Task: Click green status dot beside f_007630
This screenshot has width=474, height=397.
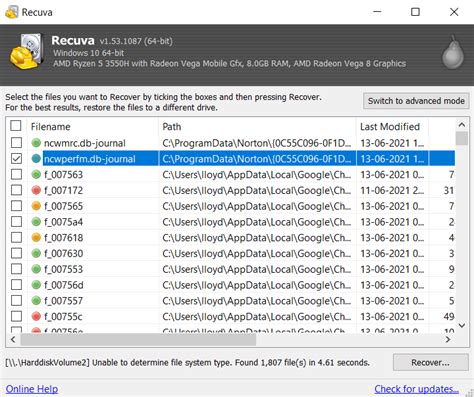Action: 36,253
